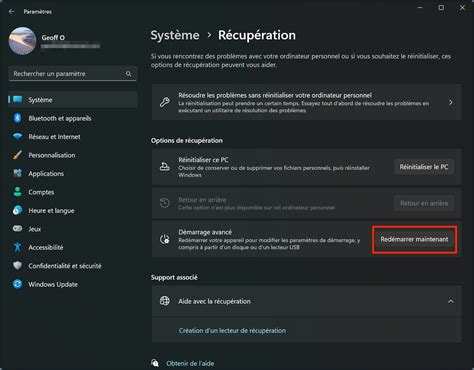Go to Bluetooth et appareils section

point(60,118)
